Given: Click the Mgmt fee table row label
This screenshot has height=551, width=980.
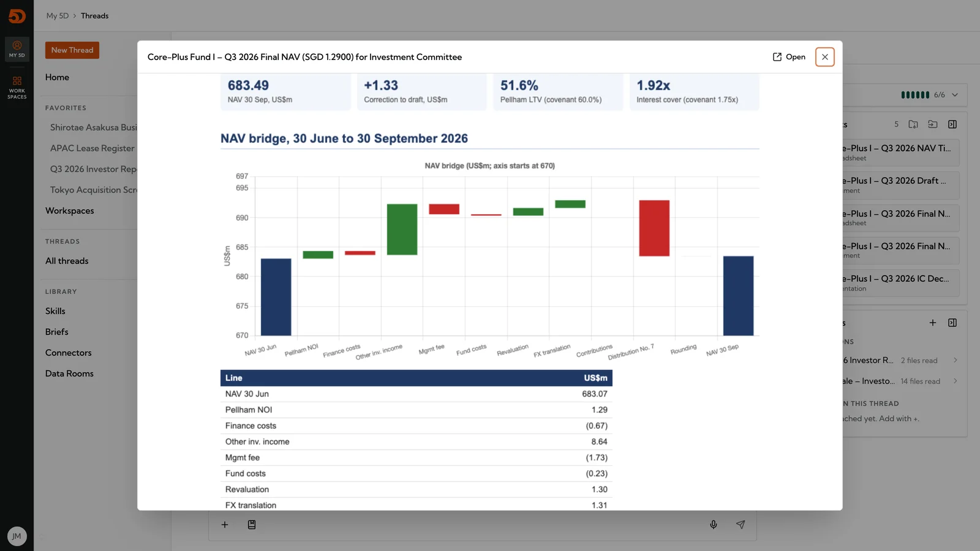Looking at the screenshot, I should [243, 457].
